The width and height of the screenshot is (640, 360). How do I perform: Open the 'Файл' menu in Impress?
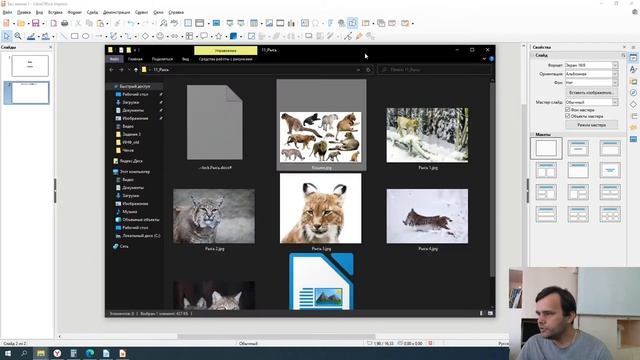click(7, 12)
